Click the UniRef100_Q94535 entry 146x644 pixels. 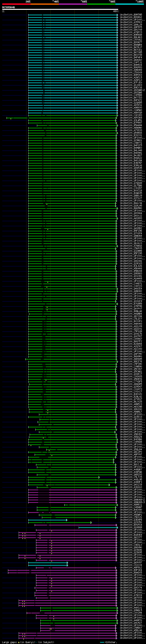point(131,168)
